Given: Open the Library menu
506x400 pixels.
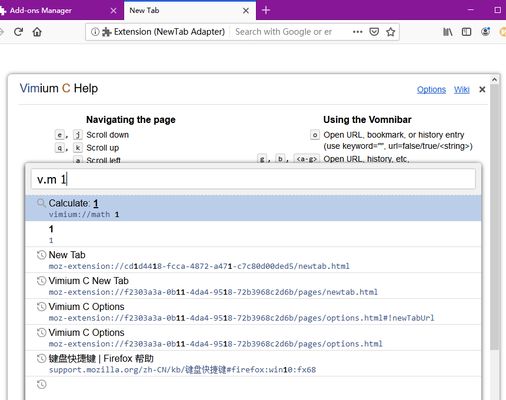Looking at the screenshot, I should click(x=448, y=32).
